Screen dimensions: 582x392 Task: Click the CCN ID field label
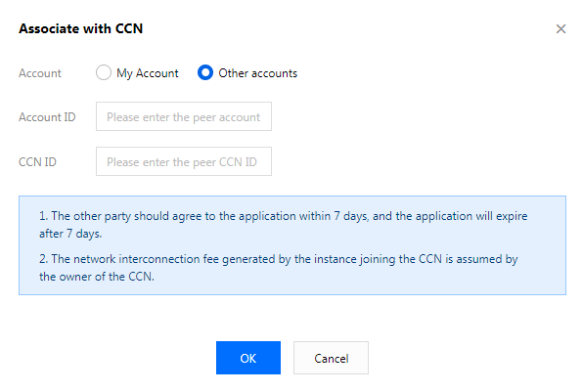[x=37, y=162]
